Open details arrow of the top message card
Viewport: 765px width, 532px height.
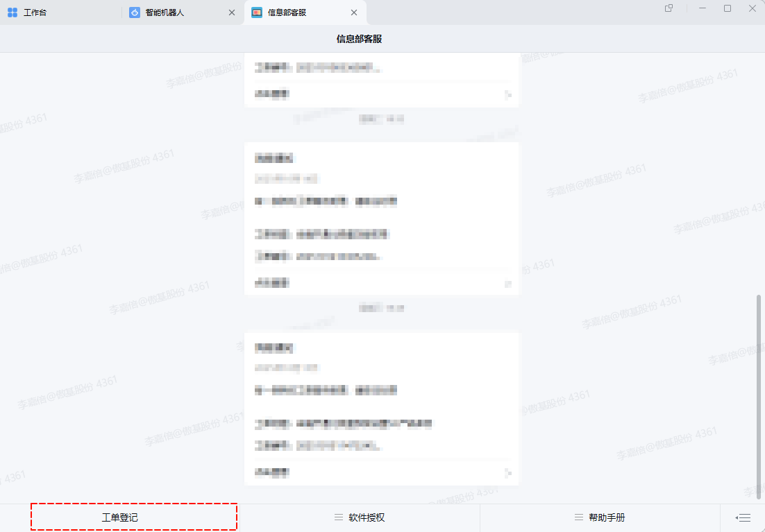pos(508,94)
